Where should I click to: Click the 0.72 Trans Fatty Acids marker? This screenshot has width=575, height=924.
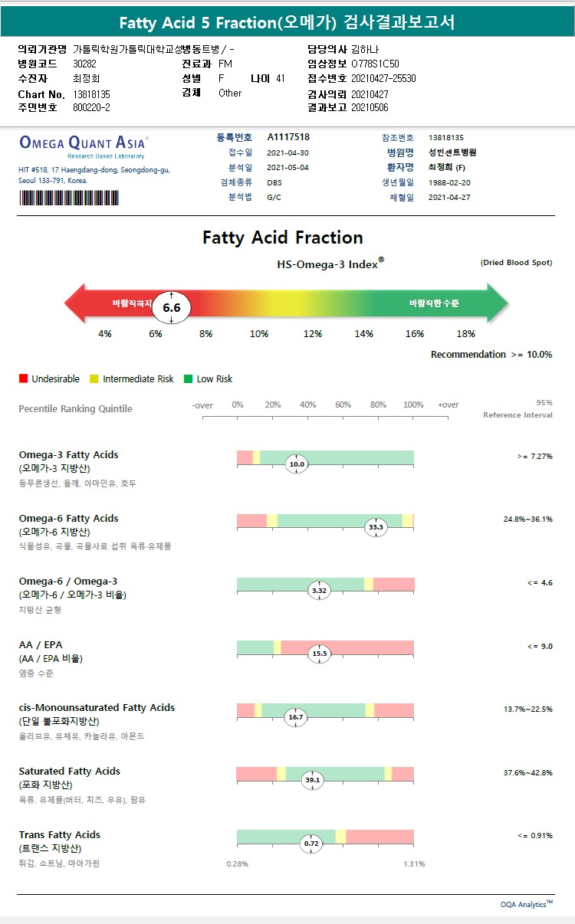click(311, 843)
